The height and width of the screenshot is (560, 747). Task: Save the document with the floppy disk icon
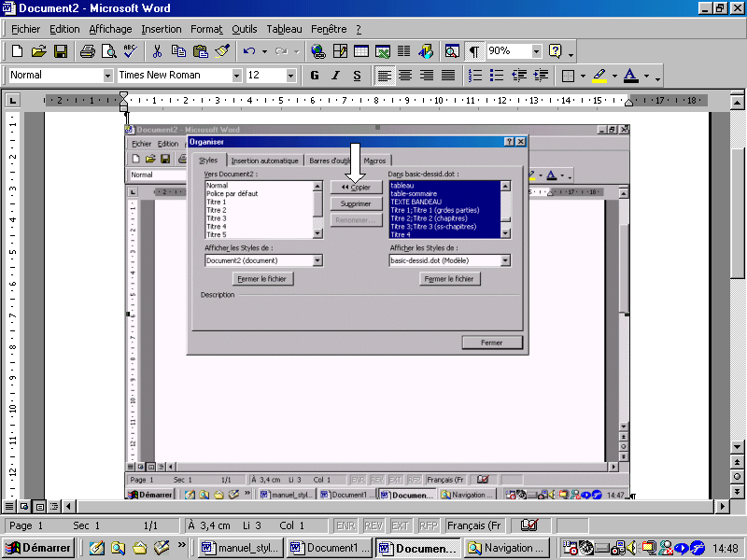coord(61,51)
